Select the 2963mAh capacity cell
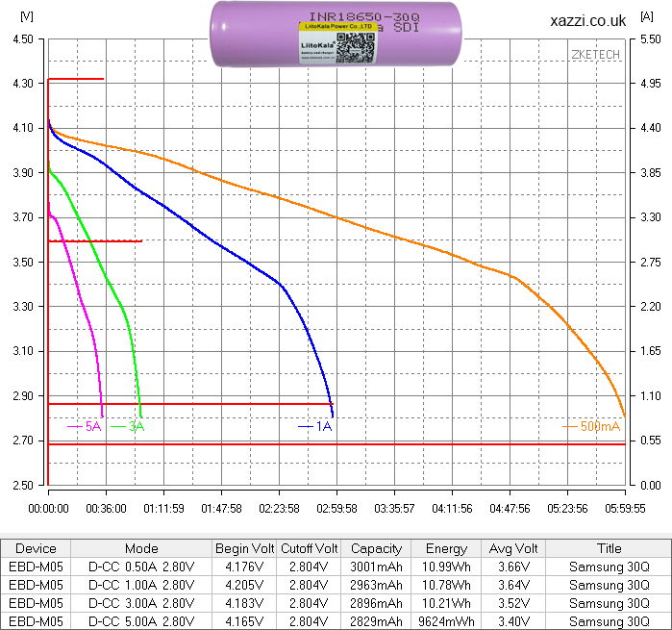Image resolution: width=672 pixels, height=630 pixels. (x=376, y=585)
